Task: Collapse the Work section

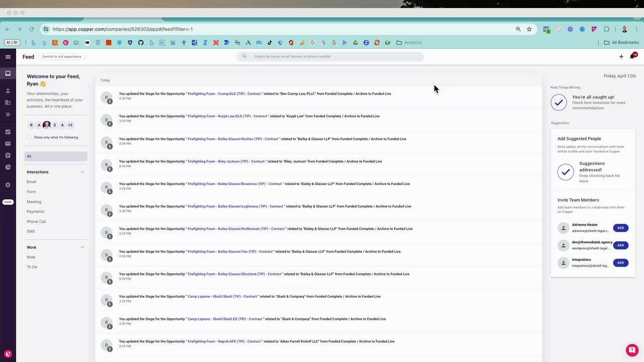Action: (x=82, y=247)
